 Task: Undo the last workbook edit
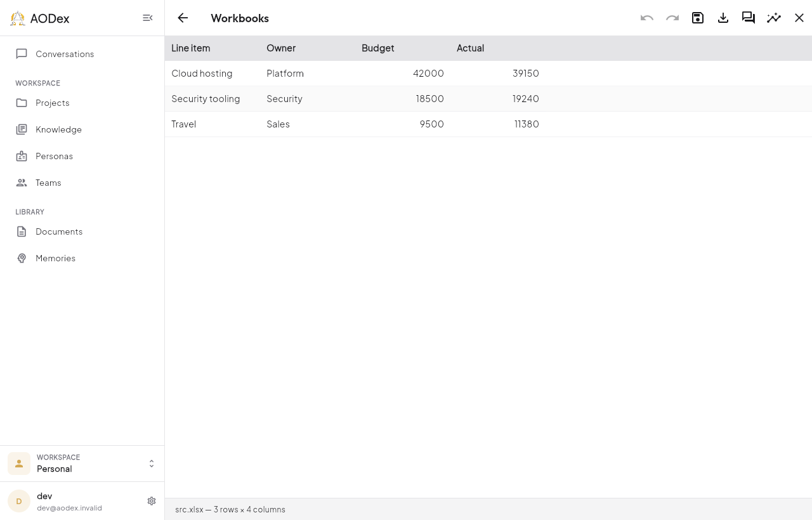[x=647, y=18]
